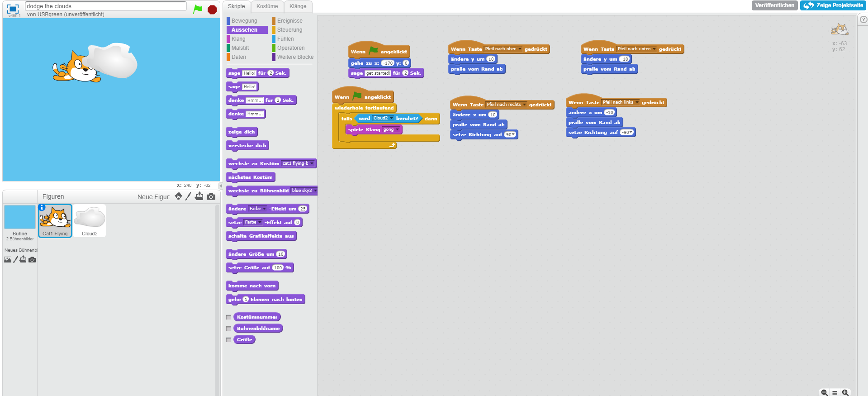
Task: Switch to the Klänge tab
Action: [x=298, y=6]
